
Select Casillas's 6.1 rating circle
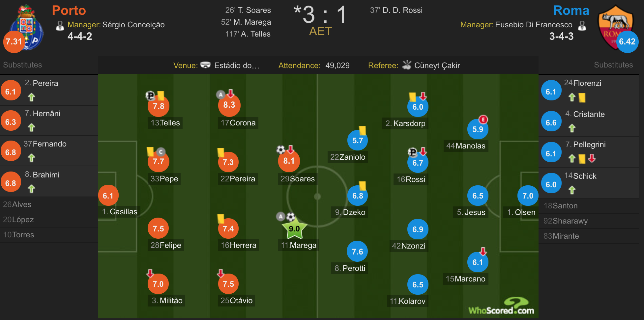(108, 196)
